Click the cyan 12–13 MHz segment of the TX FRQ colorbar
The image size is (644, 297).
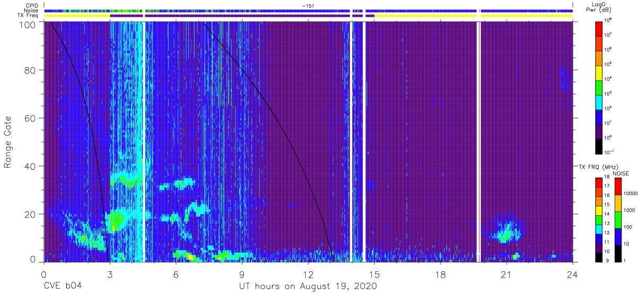pyautogui.click(x=599, y=228)
